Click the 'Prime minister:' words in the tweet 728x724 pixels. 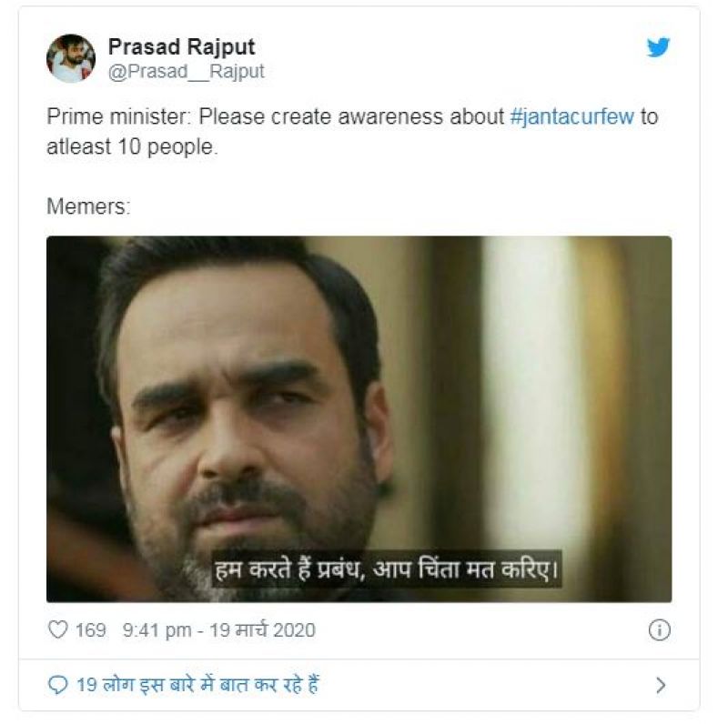pos(118,117)
